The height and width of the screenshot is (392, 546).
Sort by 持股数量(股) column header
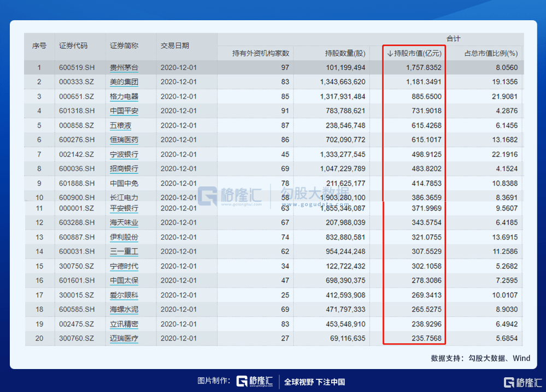point(345,54)
